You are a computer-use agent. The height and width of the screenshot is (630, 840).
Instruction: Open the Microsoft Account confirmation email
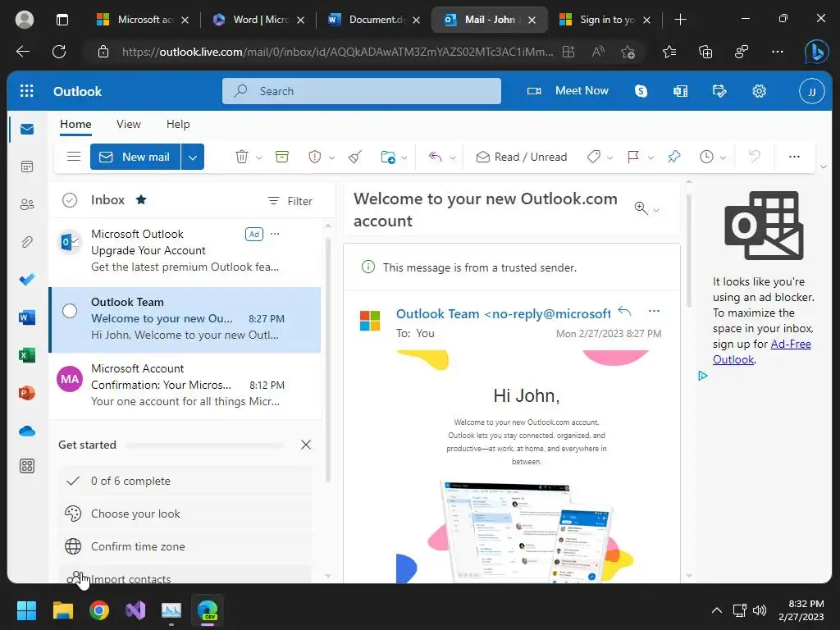tap(185, 386)
